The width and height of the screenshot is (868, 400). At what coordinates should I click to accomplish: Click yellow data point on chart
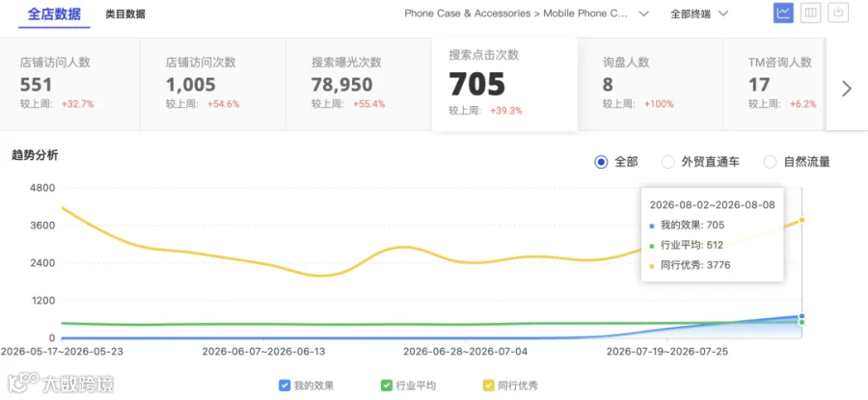(801, 220)
